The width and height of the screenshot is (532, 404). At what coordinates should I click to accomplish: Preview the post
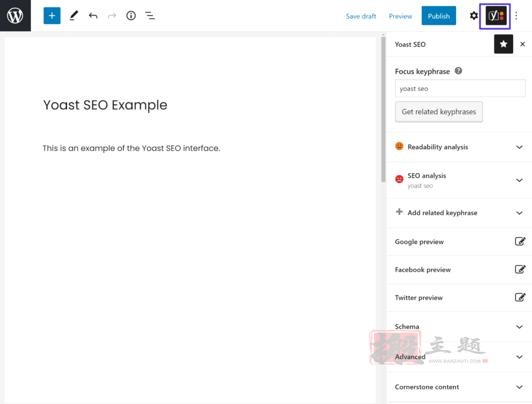tap(401, 16)
